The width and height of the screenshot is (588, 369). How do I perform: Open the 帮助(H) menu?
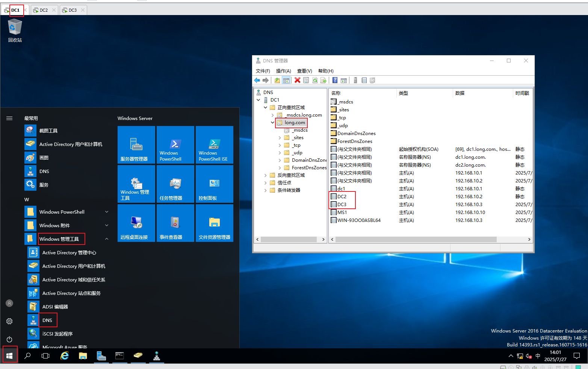pos(326,71)
